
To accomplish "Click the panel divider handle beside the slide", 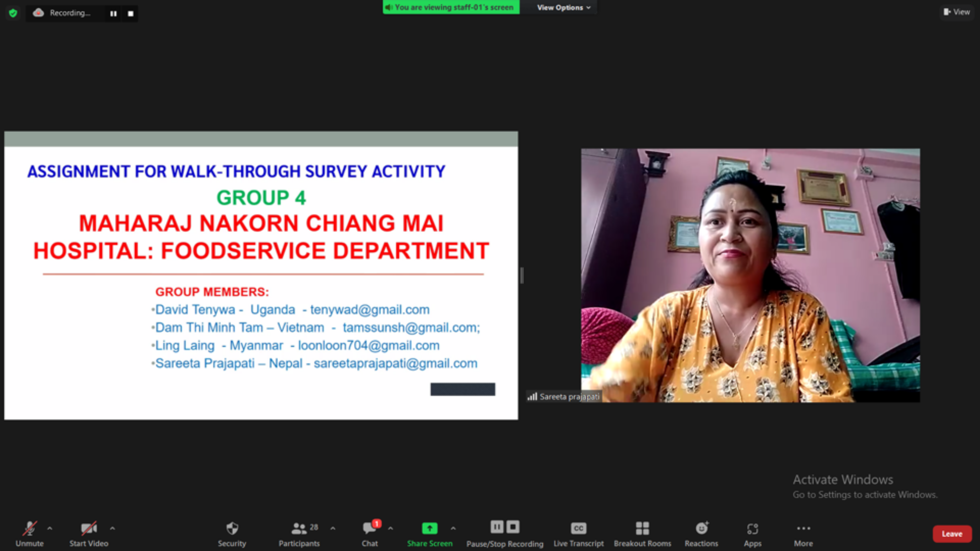I will (x=522, y=275).
